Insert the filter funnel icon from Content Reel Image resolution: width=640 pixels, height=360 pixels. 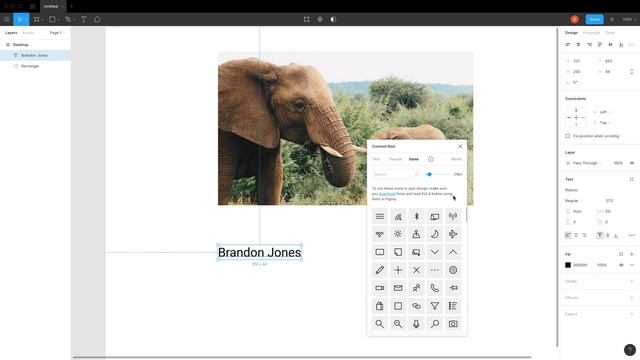tap(435, 306)
